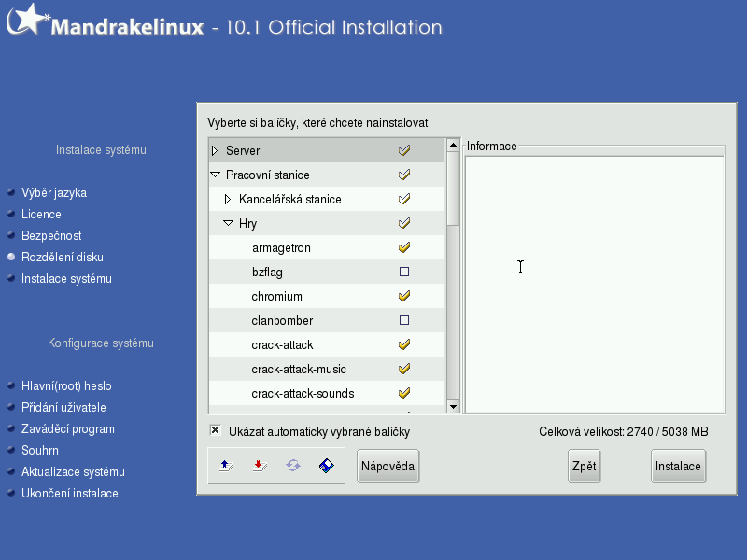The height and width of the screenshot is (560, 747).
Task: Select the crack-attack-music row label
Action: pos(299,370)
